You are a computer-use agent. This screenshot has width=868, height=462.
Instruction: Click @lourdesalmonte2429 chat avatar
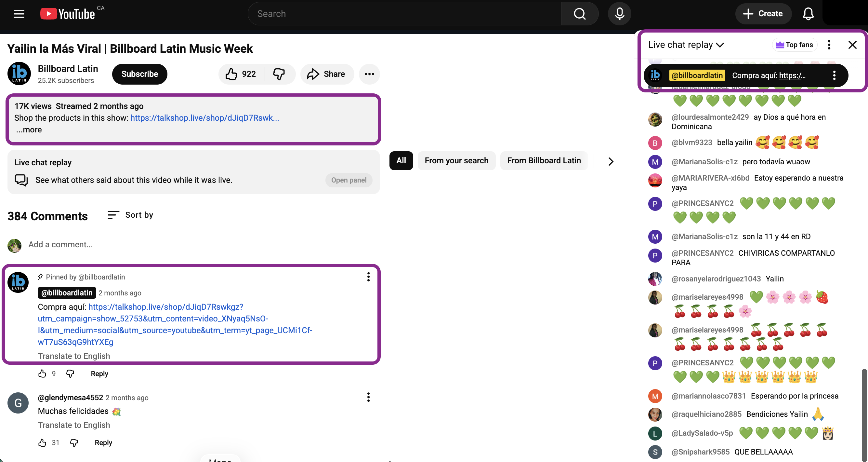[655, 119]
